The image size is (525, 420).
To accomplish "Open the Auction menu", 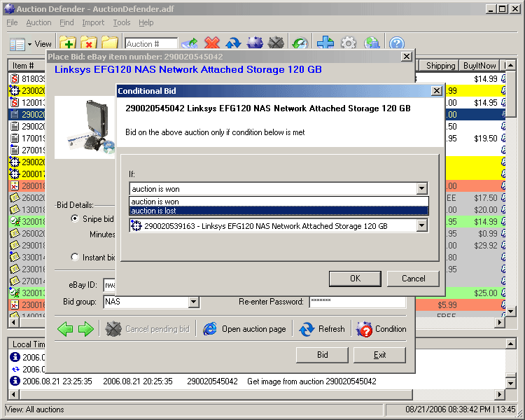I will [x=38, y=22].
